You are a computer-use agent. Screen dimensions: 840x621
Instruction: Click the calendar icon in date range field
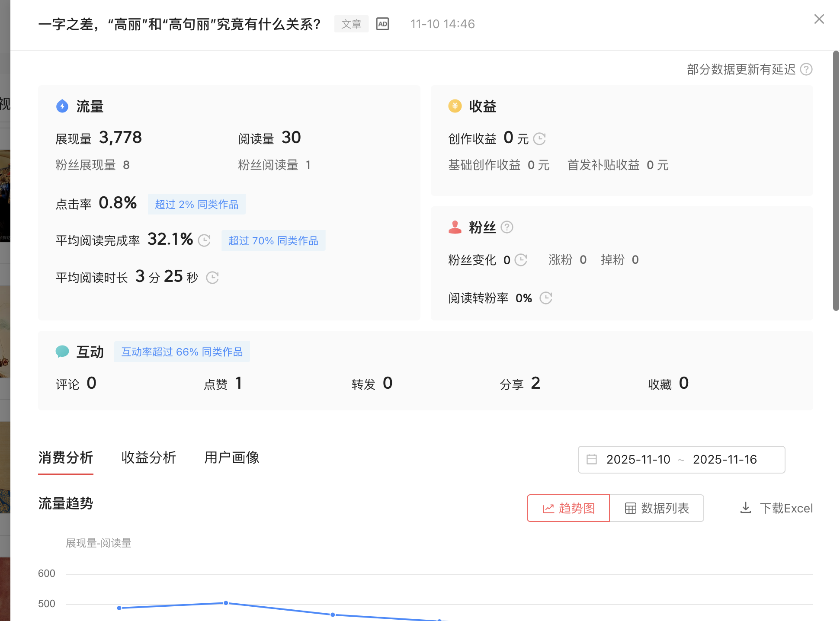coord(592,459)
